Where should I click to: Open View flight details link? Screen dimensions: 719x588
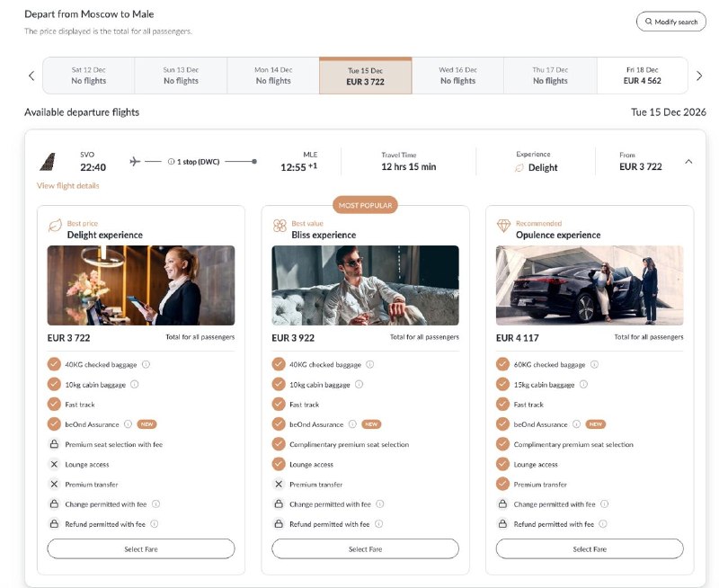click(68, 186)
